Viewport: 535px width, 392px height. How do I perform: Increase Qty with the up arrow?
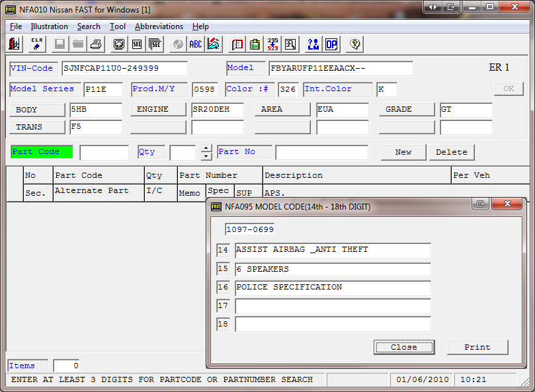206,148
